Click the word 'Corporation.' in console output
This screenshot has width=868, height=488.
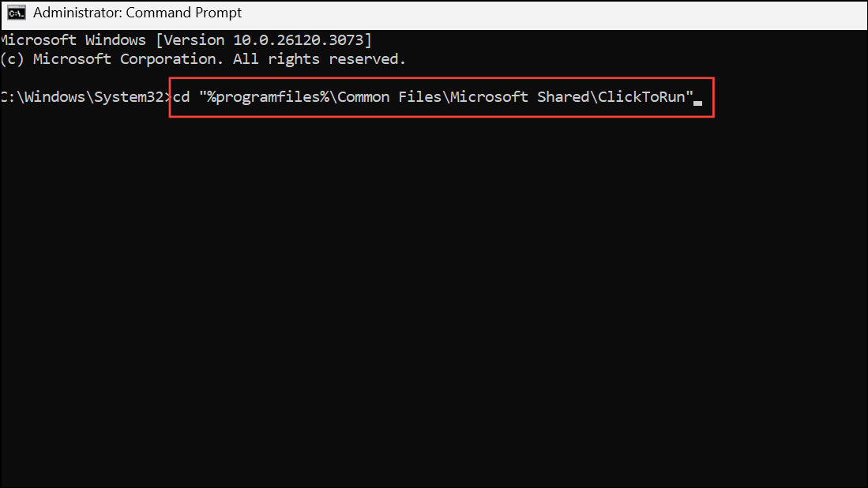[x=172, y=59]
